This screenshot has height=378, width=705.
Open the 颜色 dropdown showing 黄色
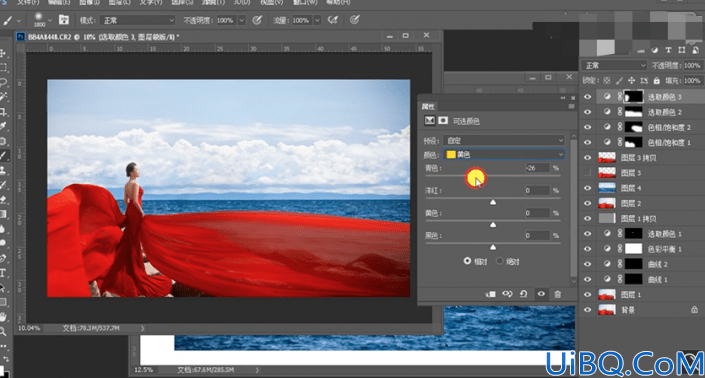[x=504, y=154]
